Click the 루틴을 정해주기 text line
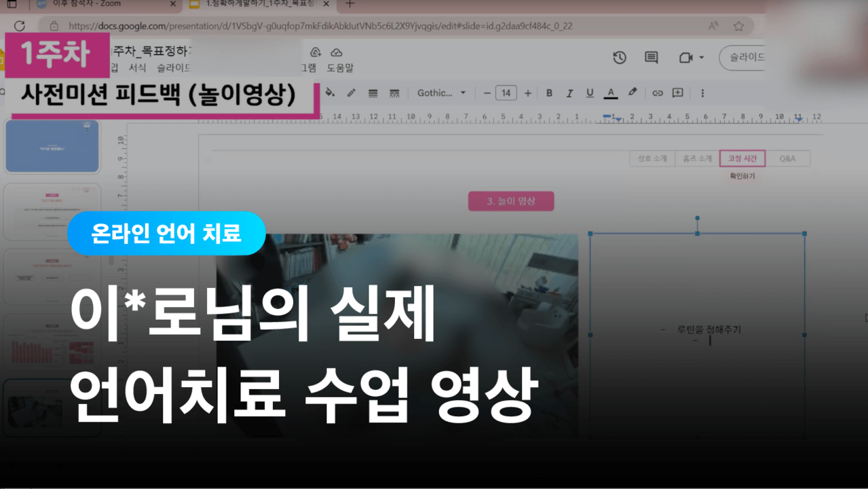Viewport: 868px width, 489px height. (709, 329)
